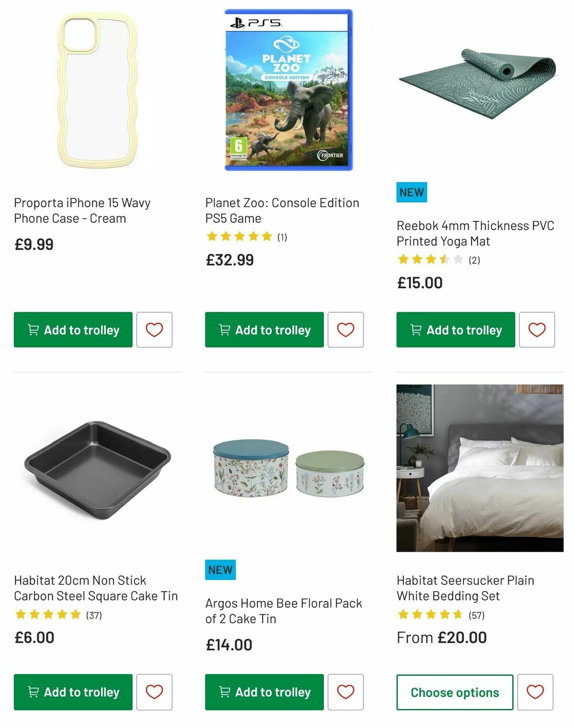This screenshot has width=574, height=728.
Task: Favourite the Reebok Yoga Mat with heart icon
Action: click(x=537, y=329)
